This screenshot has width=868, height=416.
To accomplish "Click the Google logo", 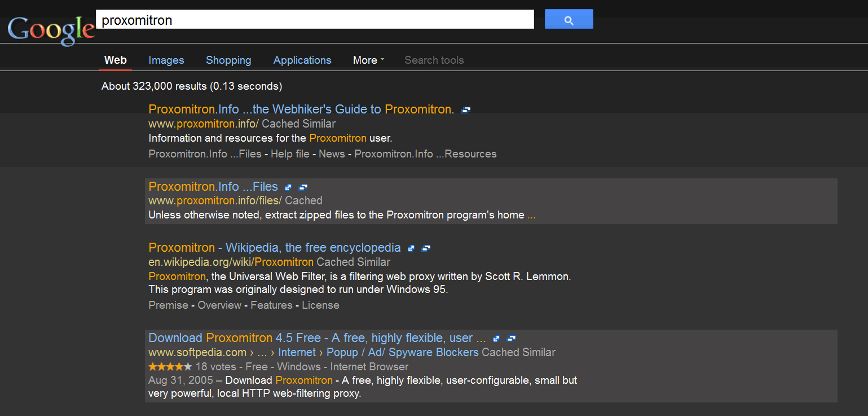I will click(51, 29).
